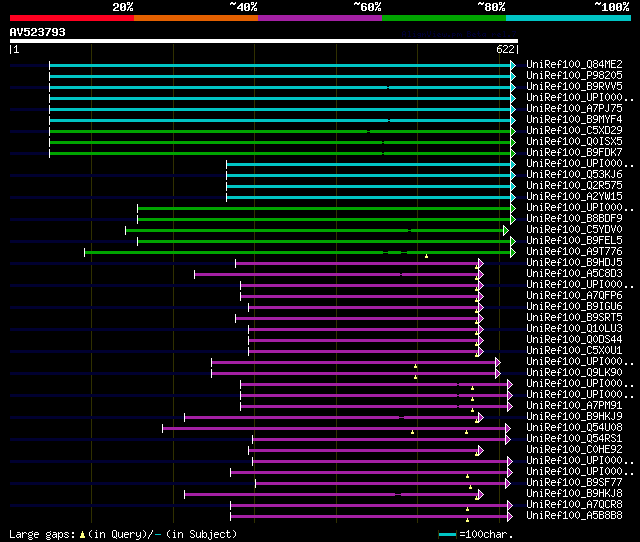640x542 pixels.
Task: Select the UniRef100_A5C8D3 label
Action: (x=574, y=274)
